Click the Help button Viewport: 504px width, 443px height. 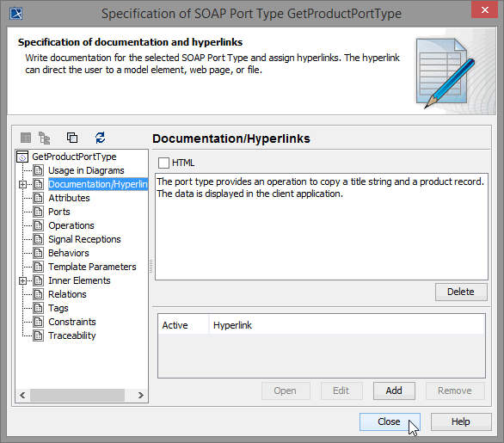[x=461, y=421]
